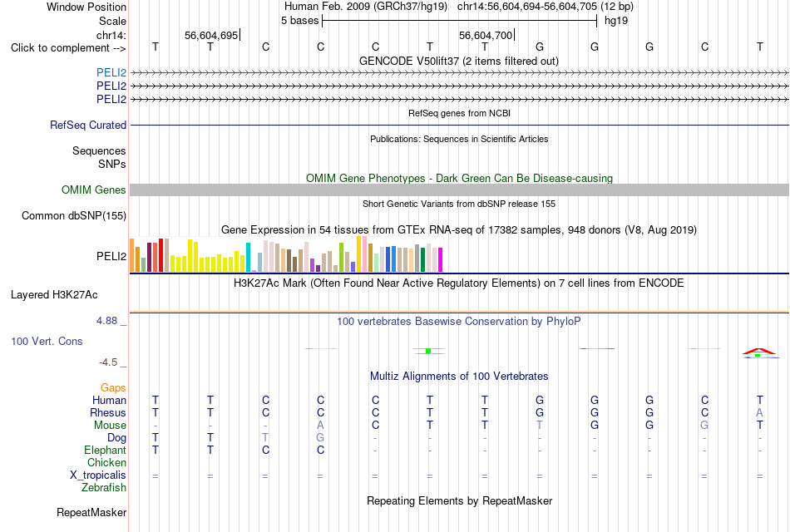The image size is (790, 532).
Task: Click the light blue PELI2 transcript label
Action: [x=111, y=73]
